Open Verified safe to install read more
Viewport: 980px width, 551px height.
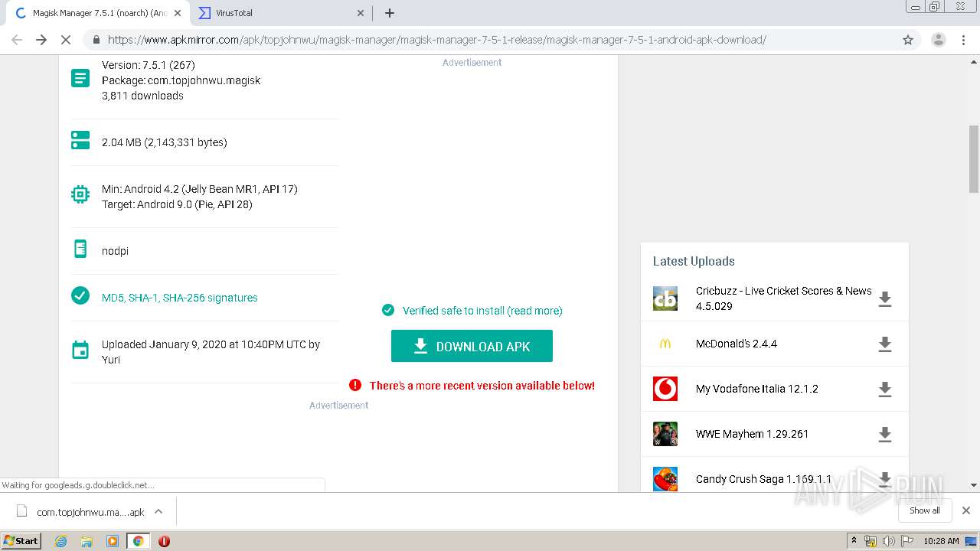482,311
